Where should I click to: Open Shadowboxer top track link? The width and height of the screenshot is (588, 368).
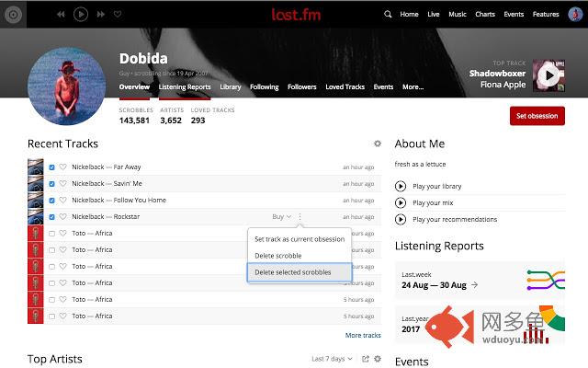497,74
